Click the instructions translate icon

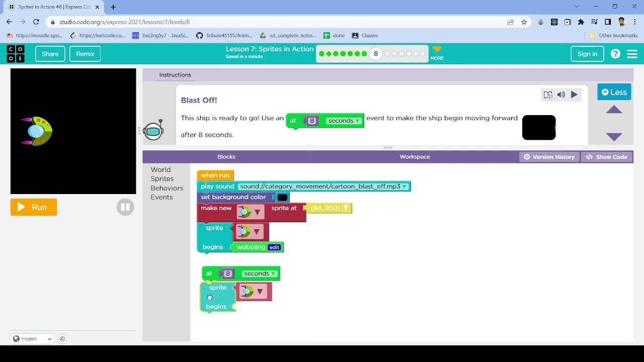[x=548, y=95]
